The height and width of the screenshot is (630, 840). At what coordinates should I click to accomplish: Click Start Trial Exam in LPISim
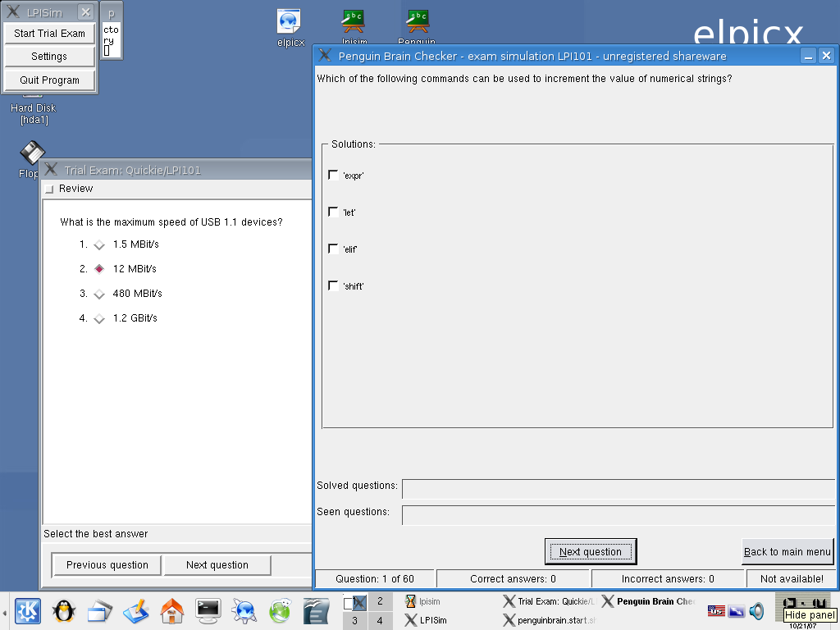49,33
